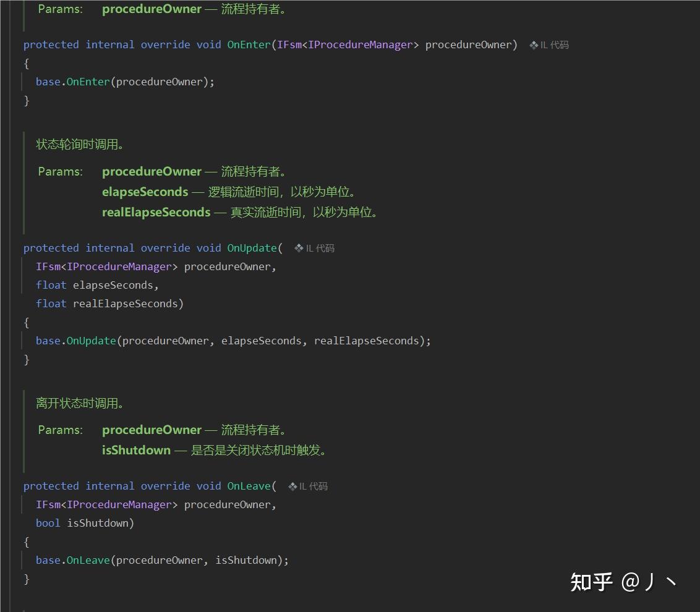Click the isShutdown parameter in OnLeave's Params
The height and width of the screenshot is (612, 700).
[x=136, y=451]
